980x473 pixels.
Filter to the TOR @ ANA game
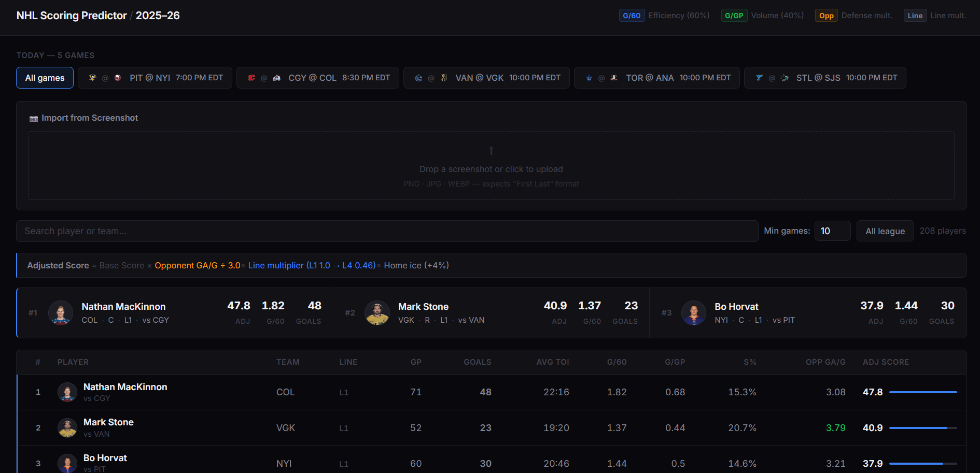tap(657, 78)
